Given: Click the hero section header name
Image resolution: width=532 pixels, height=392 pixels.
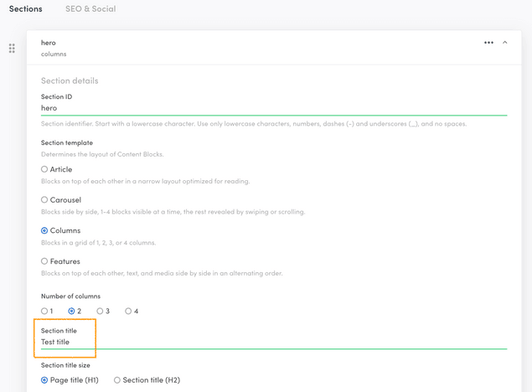Looking at the screenshot, I should [x=49, y=43].
